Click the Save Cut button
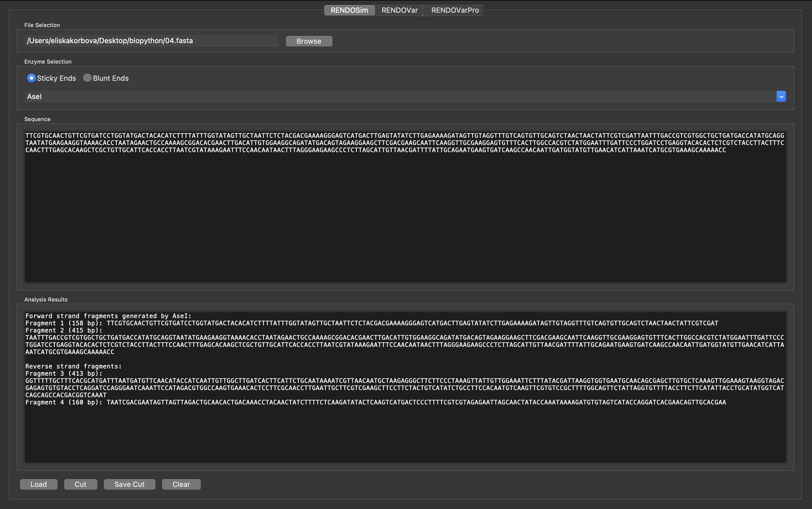812x509 pixels. [x=129, y=484]
